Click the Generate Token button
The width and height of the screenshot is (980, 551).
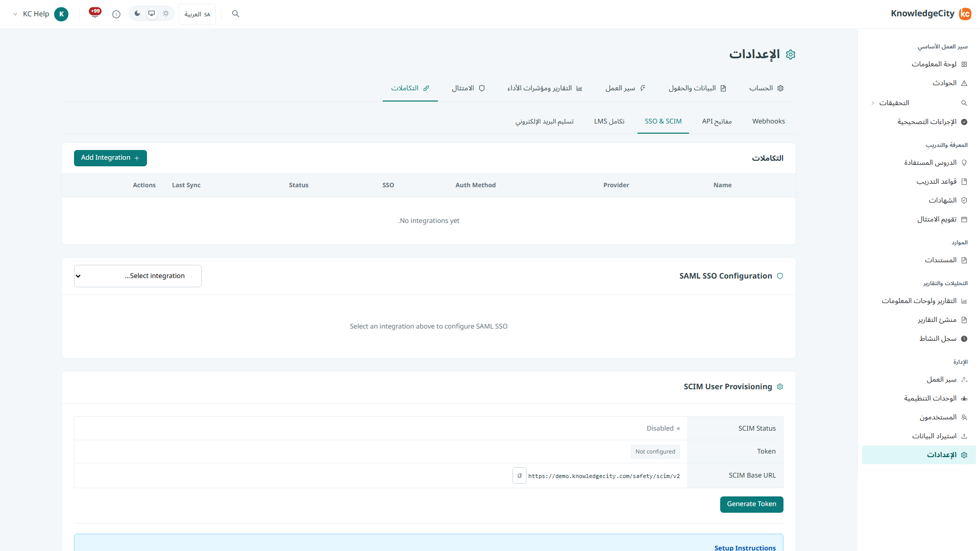751,504
